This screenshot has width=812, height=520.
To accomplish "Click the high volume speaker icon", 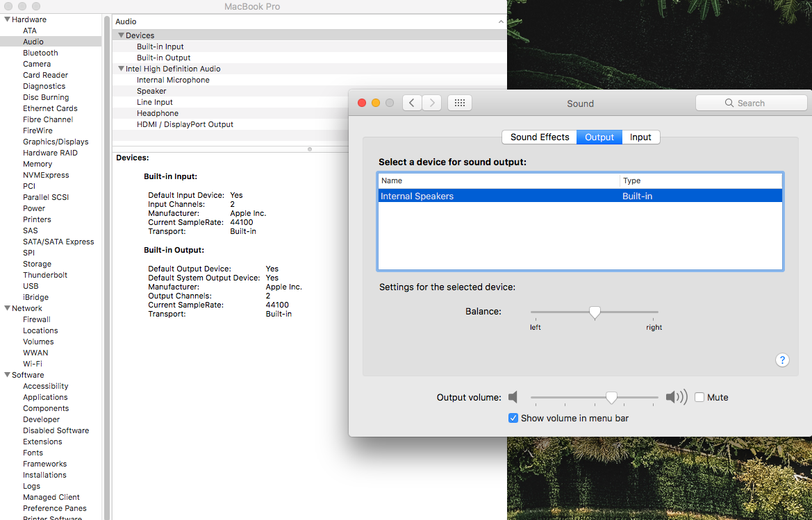I will (x=676, y=397).
